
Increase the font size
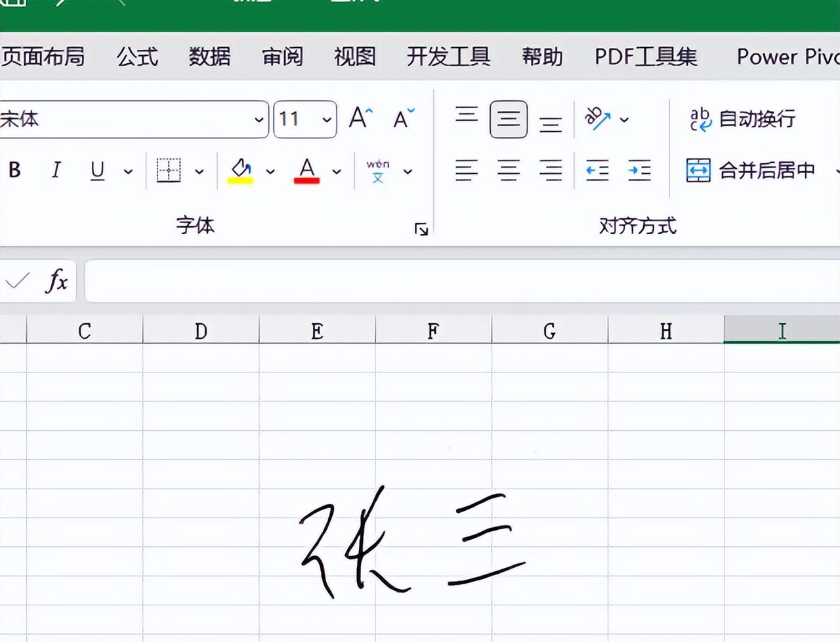[359, 117]
